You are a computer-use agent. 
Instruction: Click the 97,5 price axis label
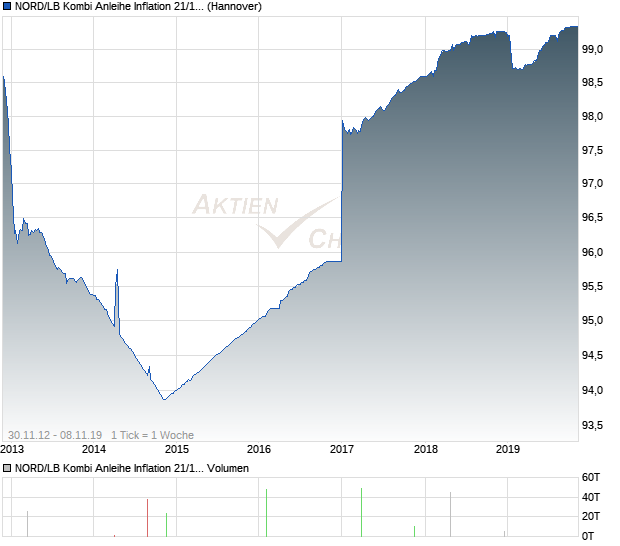[592, 151]
